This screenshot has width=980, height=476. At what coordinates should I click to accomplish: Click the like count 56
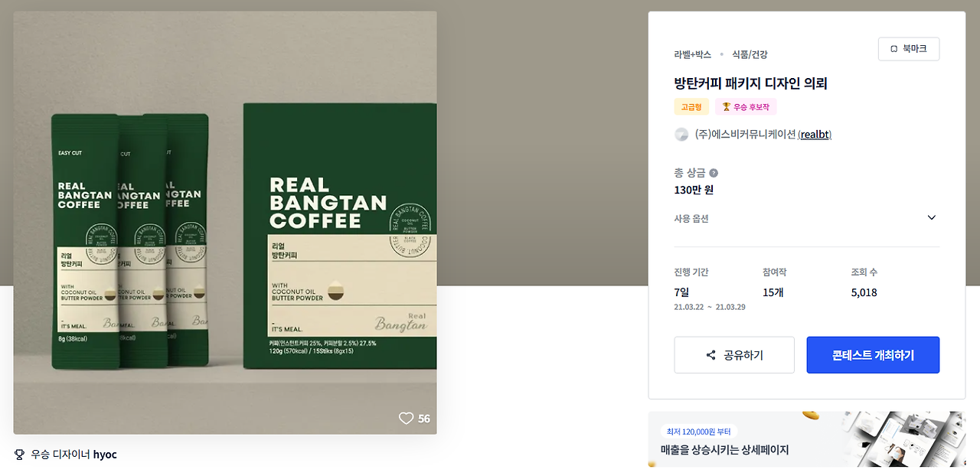(424, 419)
